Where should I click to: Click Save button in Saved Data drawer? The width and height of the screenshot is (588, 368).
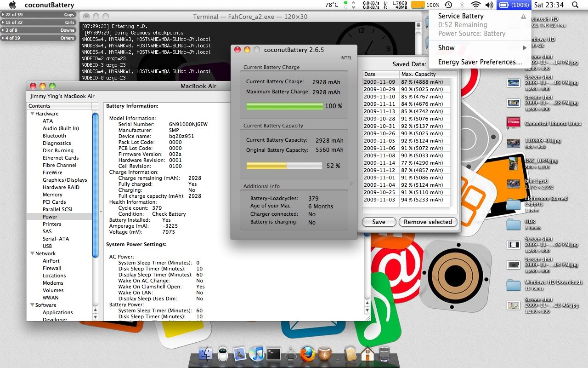[x=379, y=222]
